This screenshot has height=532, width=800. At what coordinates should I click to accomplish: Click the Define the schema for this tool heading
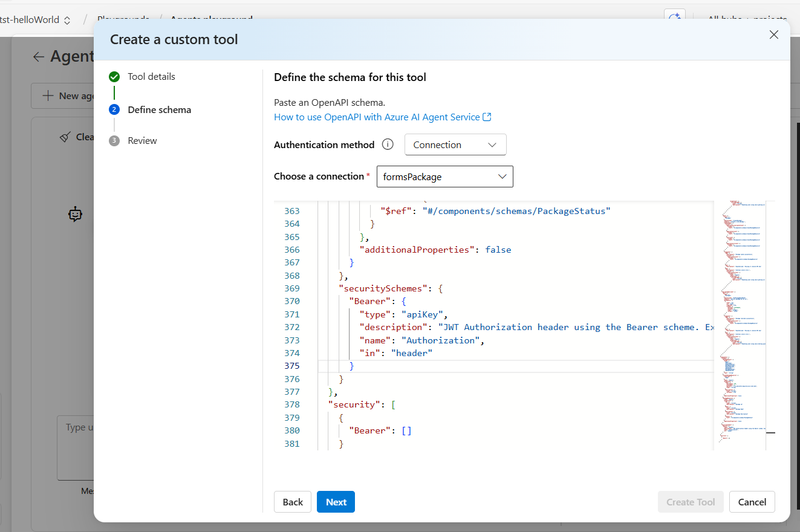(350, 77)
